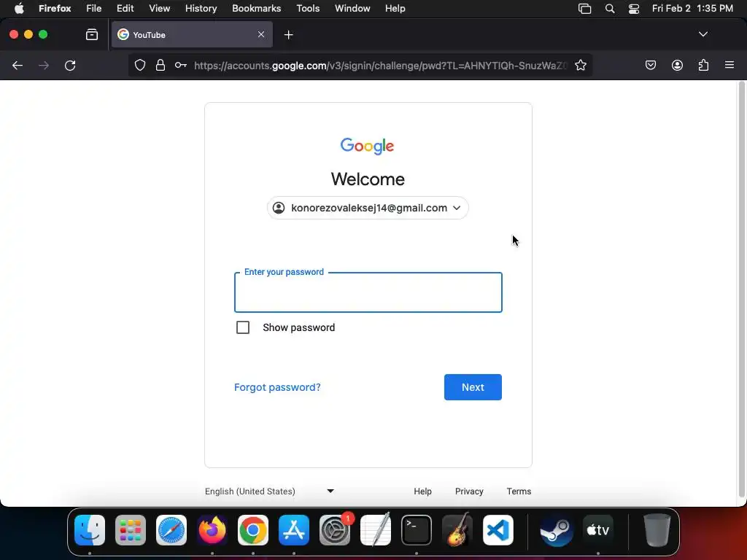The width and height of the screenshot is (747, 560).
Task: Open the Window menu
Action: pos(352,9)
